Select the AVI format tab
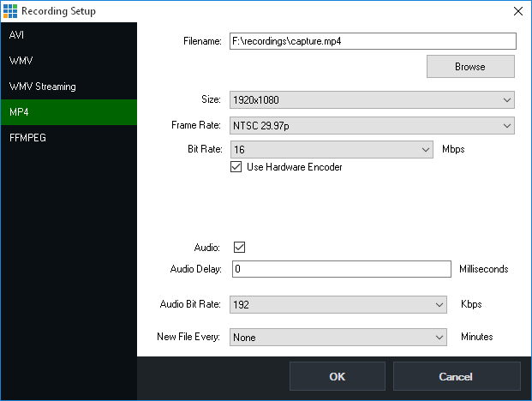532x401 pixels. [x=69, y=36]
